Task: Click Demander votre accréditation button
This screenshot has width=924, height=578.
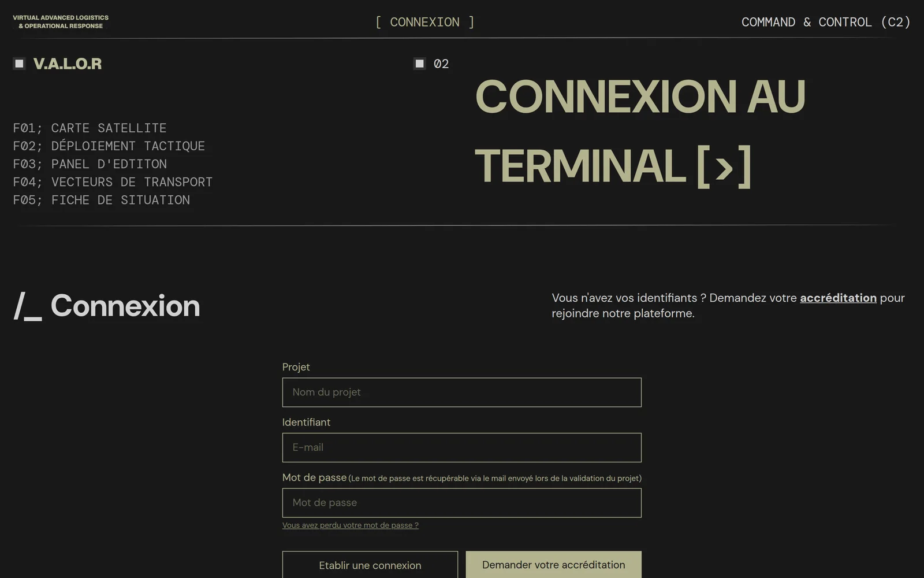Action: click(x=554, y=564)
